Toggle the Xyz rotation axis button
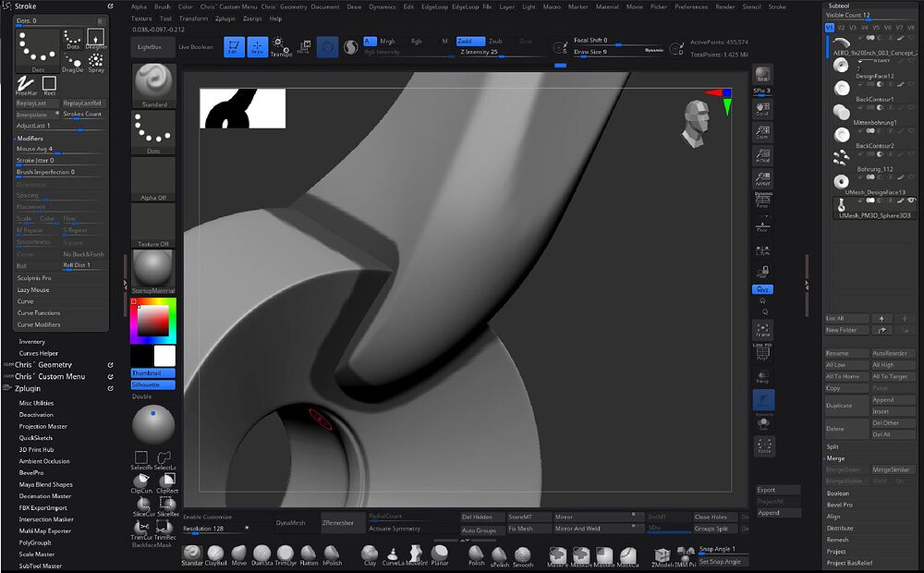This screenshot has width=924, height=573. coord(762,289)
